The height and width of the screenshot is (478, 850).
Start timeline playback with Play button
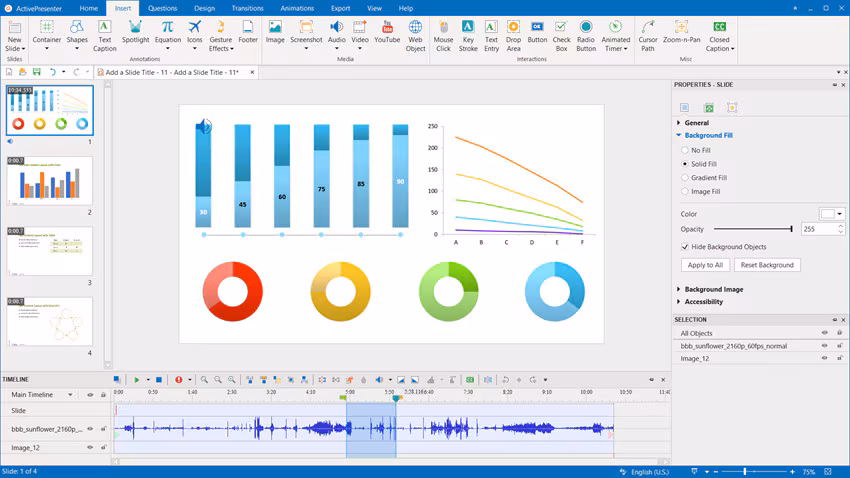point(137,380)
